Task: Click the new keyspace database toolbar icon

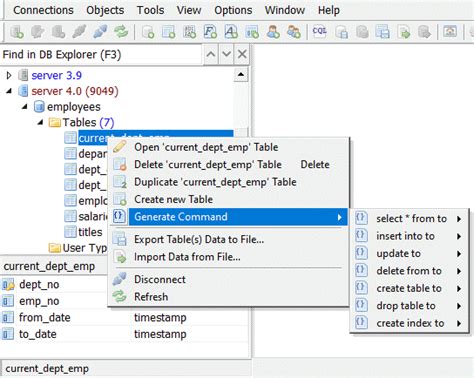Action: pos(148,32)
